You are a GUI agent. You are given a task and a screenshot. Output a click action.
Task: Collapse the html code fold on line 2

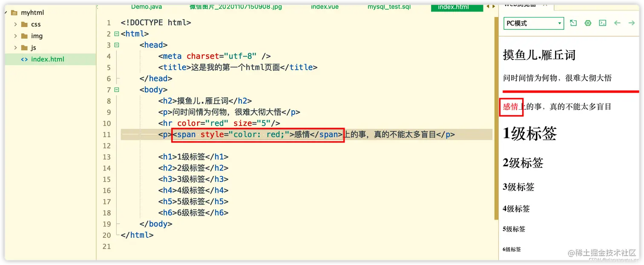click(116, 34)
